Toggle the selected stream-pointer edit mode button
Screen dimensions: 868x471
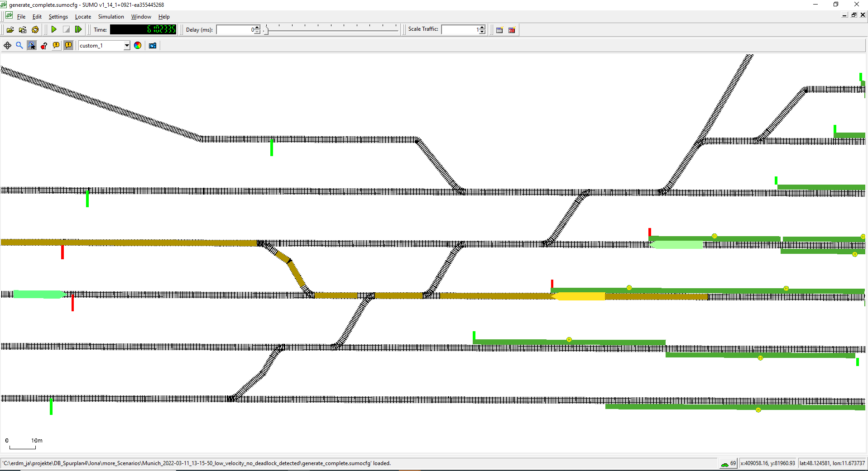tap(32, 46)
